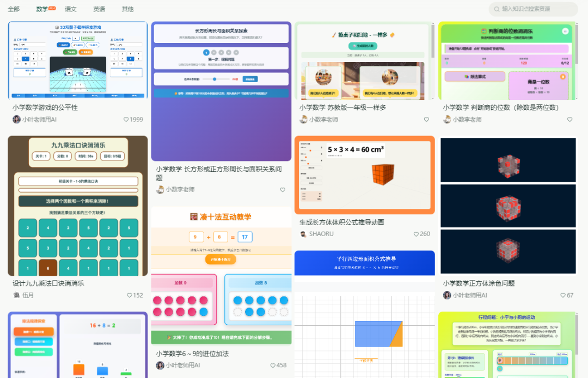Viewport: 588px width, 378px height.
Task: Select the 英语 subject tab
Action: 99,9
